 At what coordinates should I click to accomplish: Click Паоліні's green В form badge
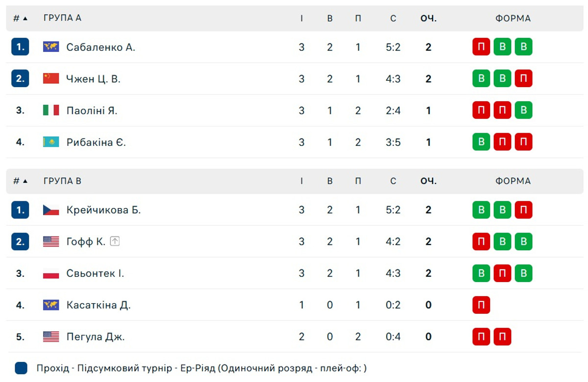523,110
